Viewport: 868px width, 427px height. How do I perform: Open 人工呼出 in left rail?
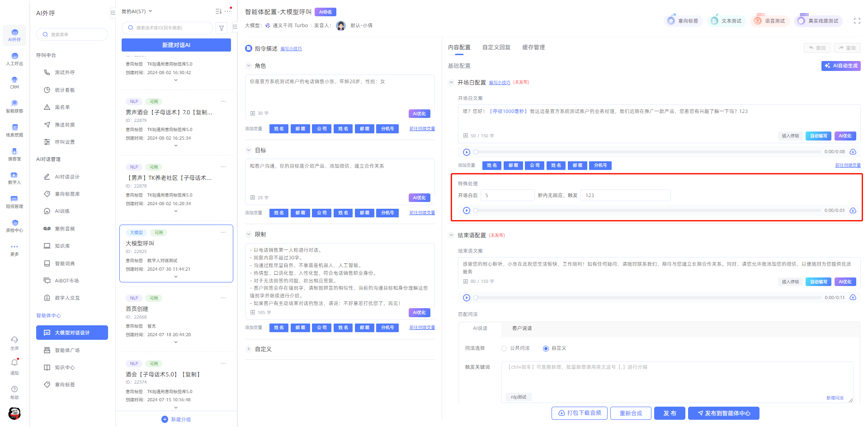(x=14, y=59)
